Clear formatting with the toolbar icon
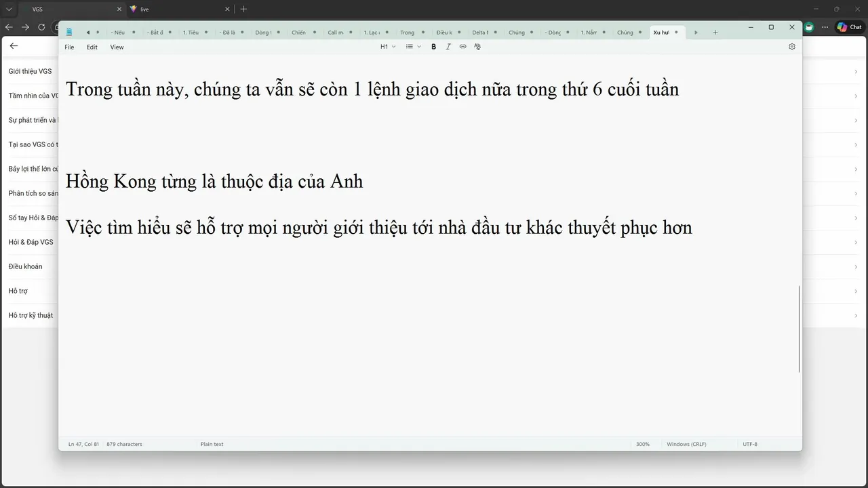The width and height of the screenshot is (868, 488). click(477, 47)
